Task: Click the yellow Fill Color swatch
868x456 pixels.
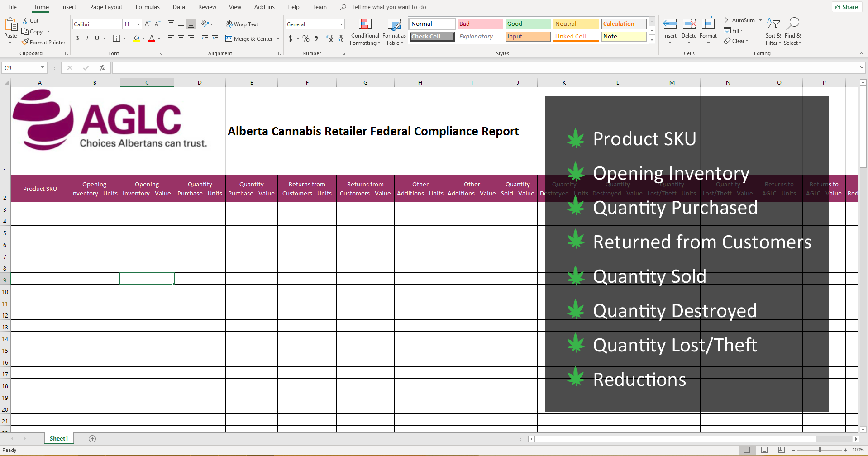Action: tap(136, 38)
